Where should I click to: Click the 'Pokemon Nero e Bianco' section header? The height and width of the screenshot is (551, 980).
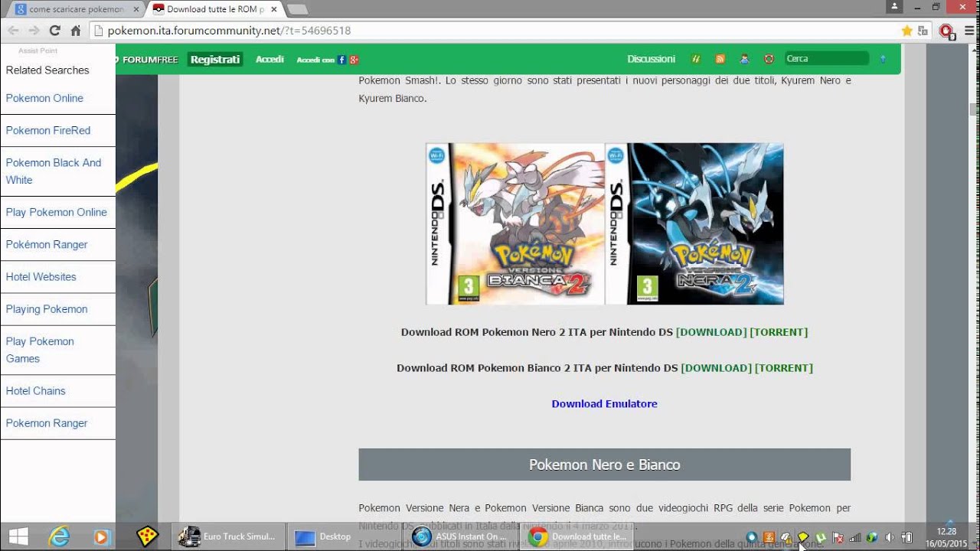point(604,465)
